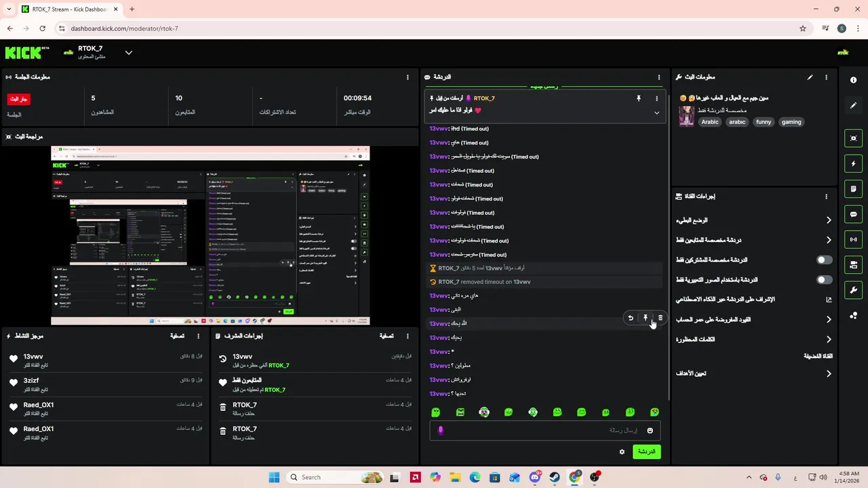Screen dimensions: 868x488
Task: Toggle the chat bubble panel icon in sidebar
Action: (853, 214)
